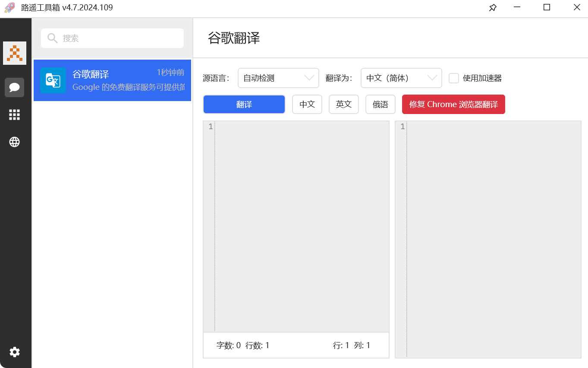Close the 路遥工具箱 window
The height and width of the screenshot is (368, 588).
click(x=577, y=7)
